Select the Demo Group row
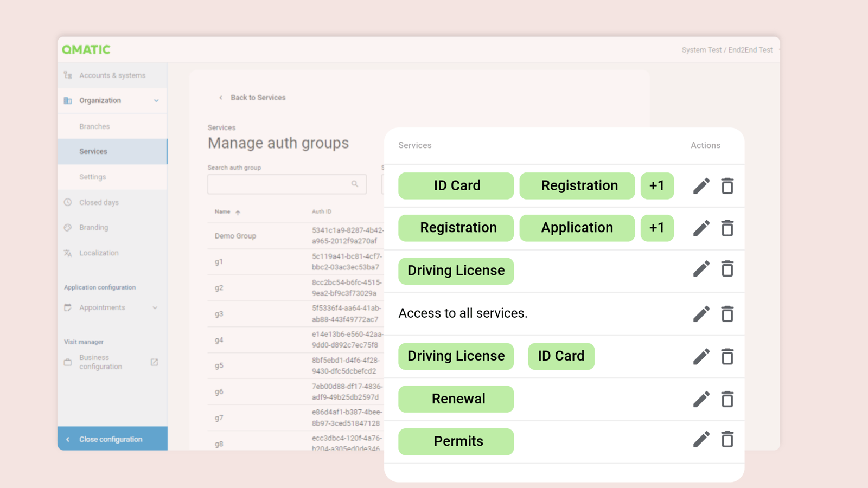Image resolution: width=868 pixels, height=488 pixels. tap(235, 236)
